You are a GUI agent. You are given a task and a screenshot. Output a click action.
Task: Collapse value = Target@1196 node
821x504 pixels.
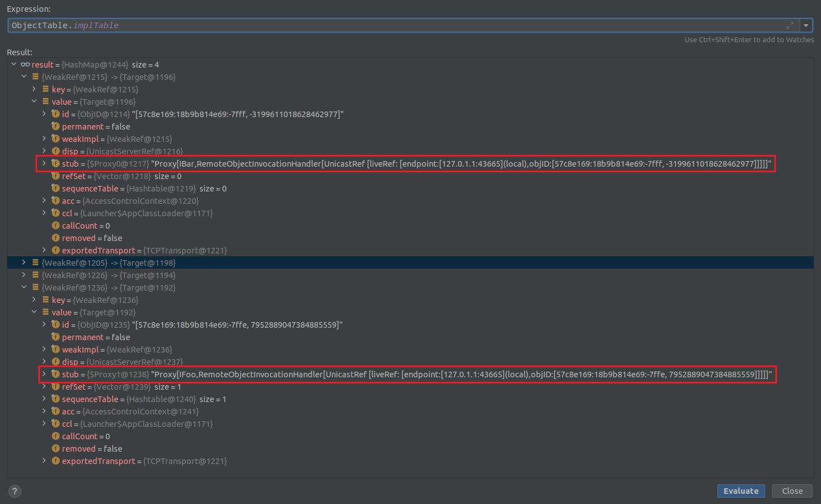(x=34, y=101)
